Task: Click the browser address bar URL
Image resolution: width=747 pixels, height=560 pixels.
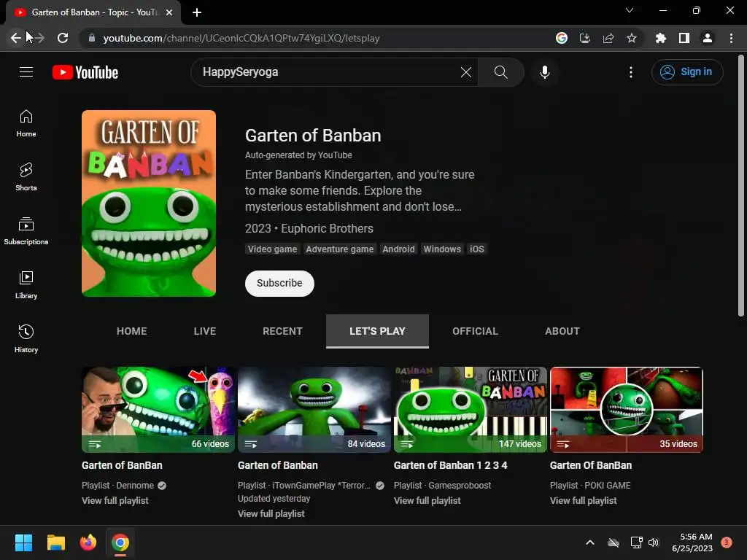Action: point(241,38)
